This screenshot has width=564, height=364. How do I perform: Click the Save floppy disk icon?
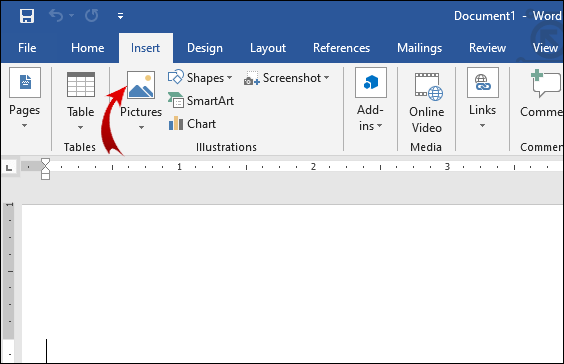(27, 16)
